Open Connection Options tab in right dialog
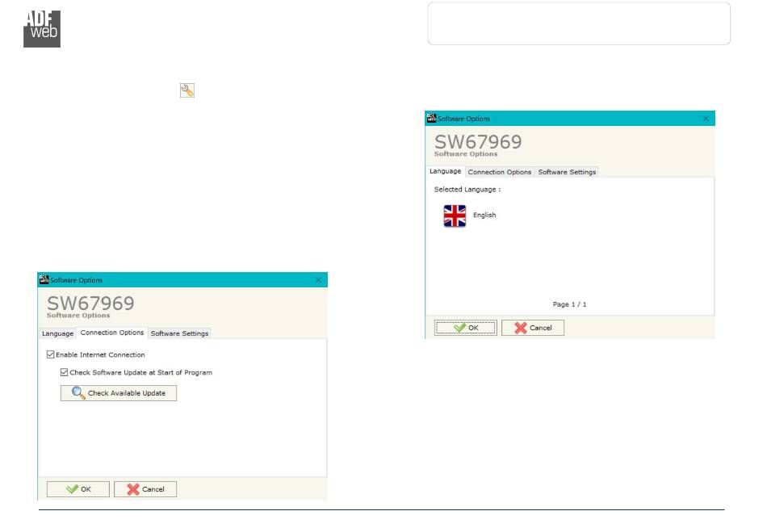Screen dimensions: 767x532 coord(500,172)
